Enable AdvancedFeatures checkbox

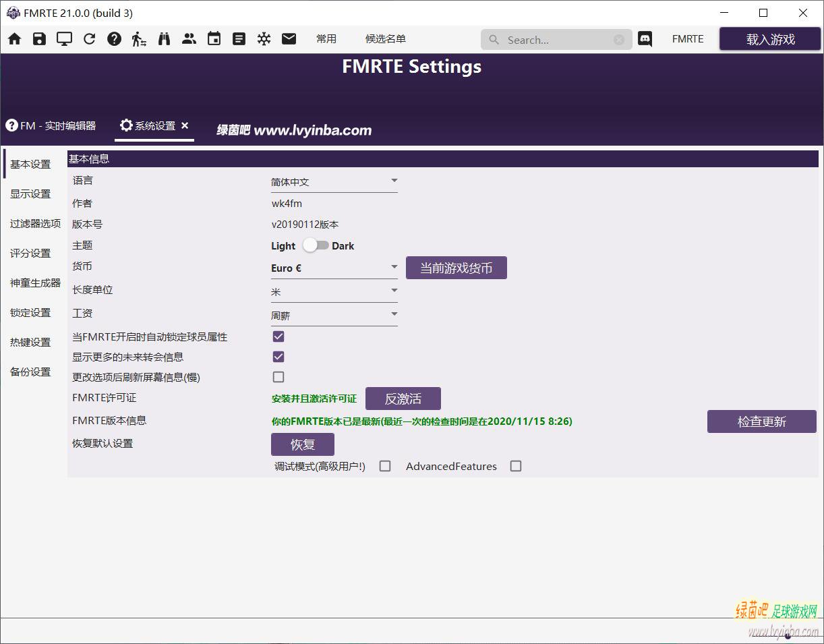(x=516, y=466)
